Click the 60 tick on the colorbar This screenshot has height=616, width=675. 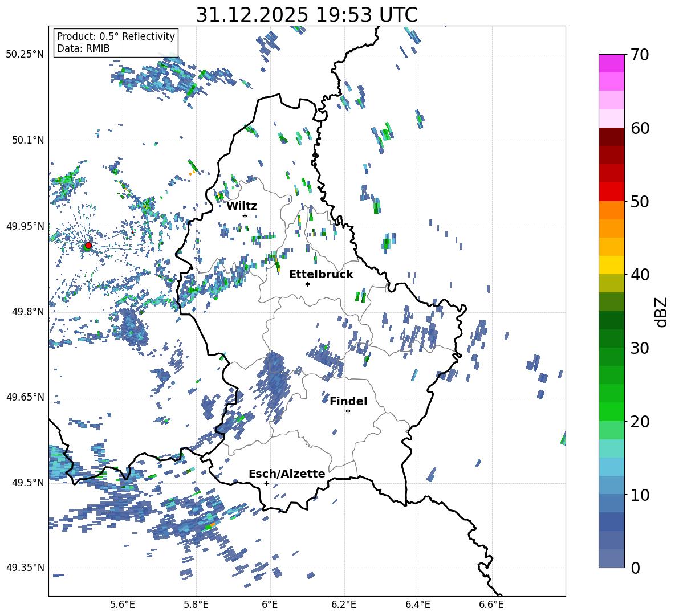pyautogui.click(x=639, y=128)
